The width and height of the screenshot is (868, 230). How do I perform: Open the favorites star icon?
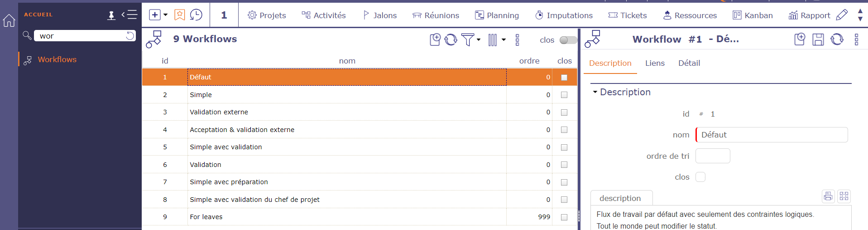(x=180, y=15)
